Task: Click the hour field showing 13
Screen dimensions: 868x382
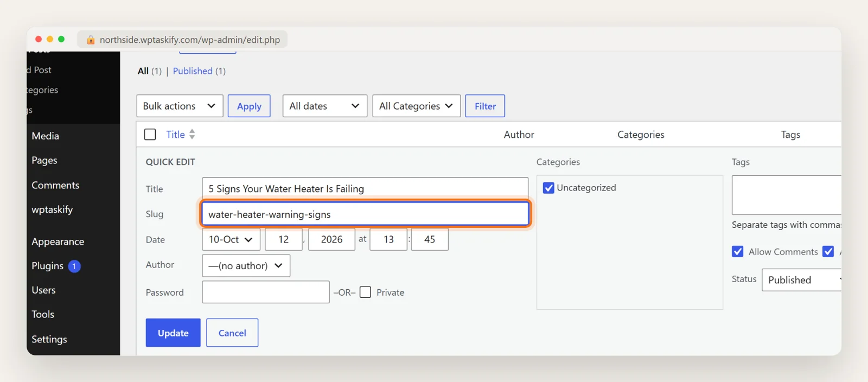Action: tap(388, 239)
